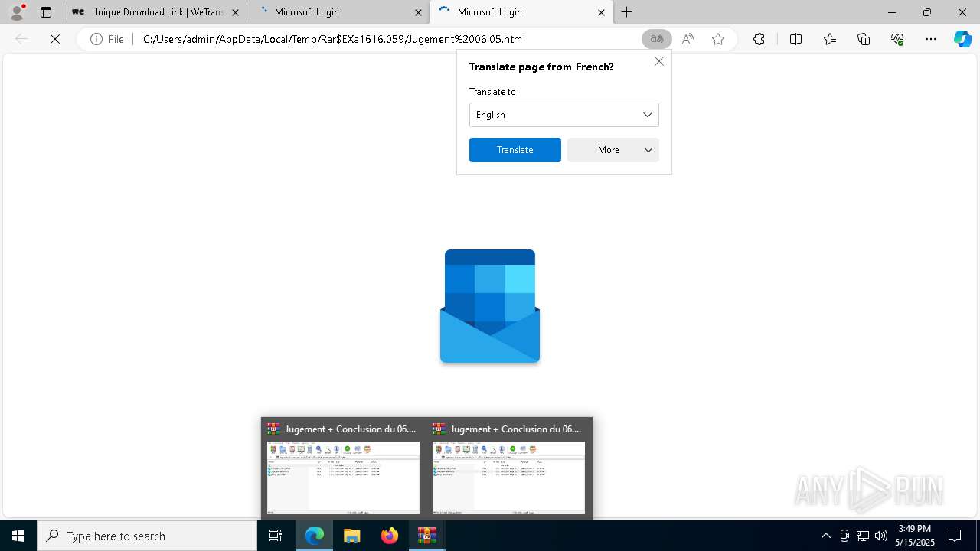Click the Outlook envelope logo

(x=490, y=306)
